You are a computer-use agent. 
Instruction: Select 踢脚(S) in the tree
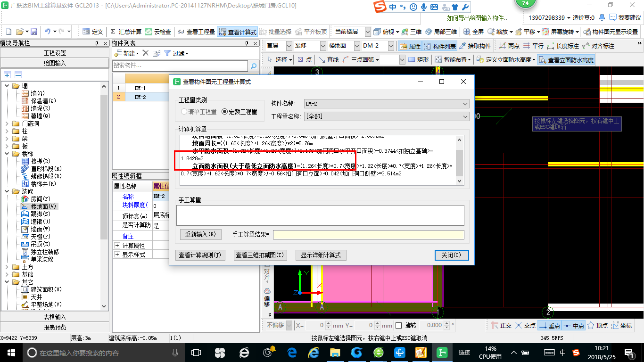36,214
